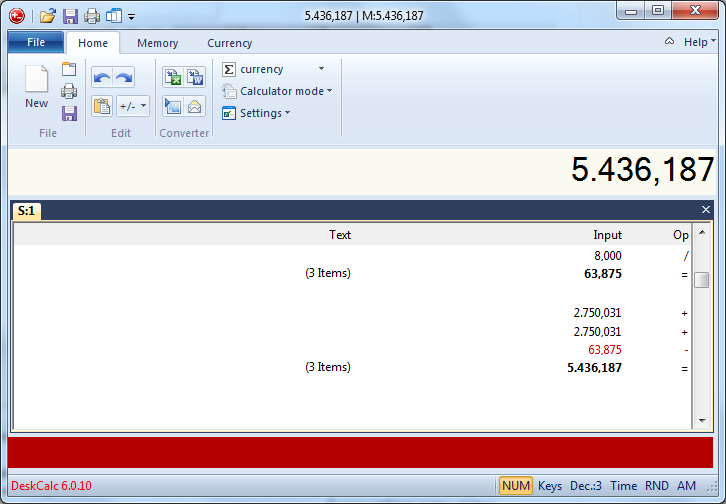Toggle the Keys status bar option
726x504 pixels.
tap(550, 486)
